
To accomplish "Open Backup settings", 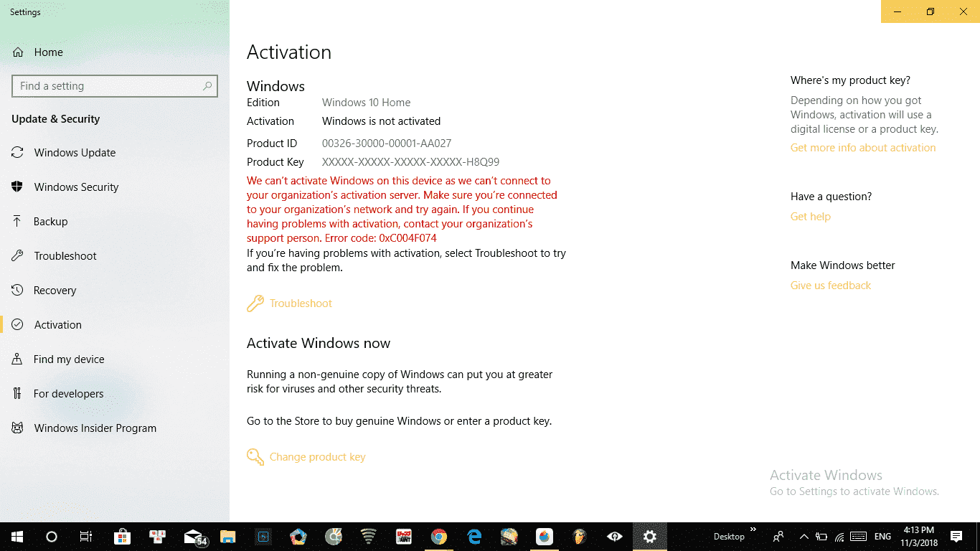I will 115,222.
